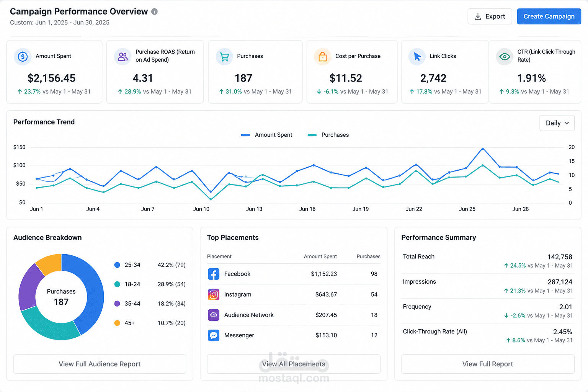
Task: Export the campaign report
Action: click(x=490, y=16)
